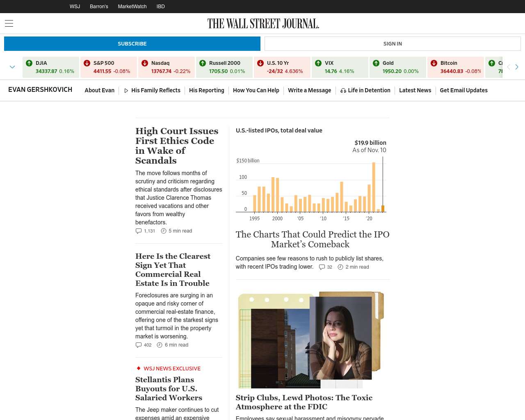This screenshot has height=420, width=525.
Task: Open the About Evan tab
Action: tap(100, 90)
